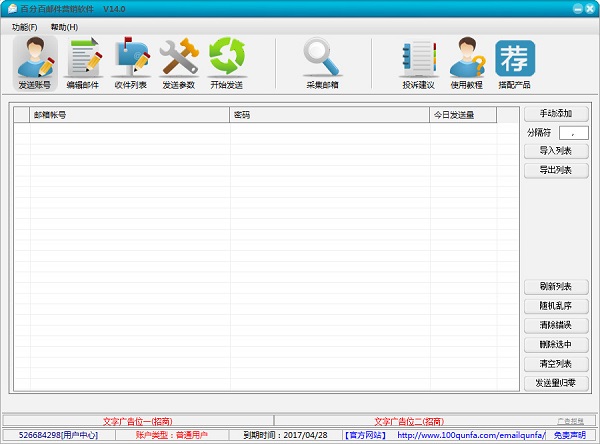
Task: Click the 手动添加 button
Action: [x=555, y=114]
